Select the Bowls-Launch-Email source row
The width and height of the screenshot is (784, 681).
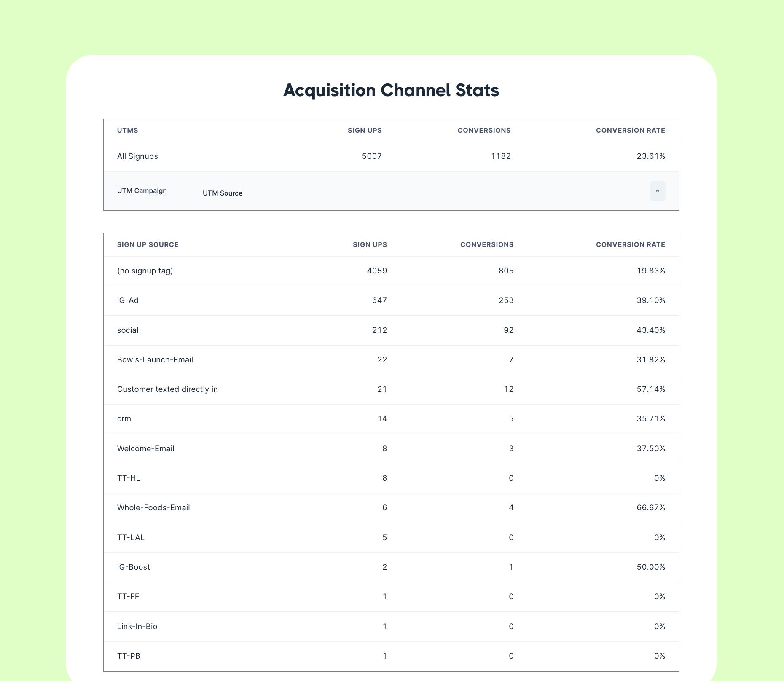click(x=391, y=360)
